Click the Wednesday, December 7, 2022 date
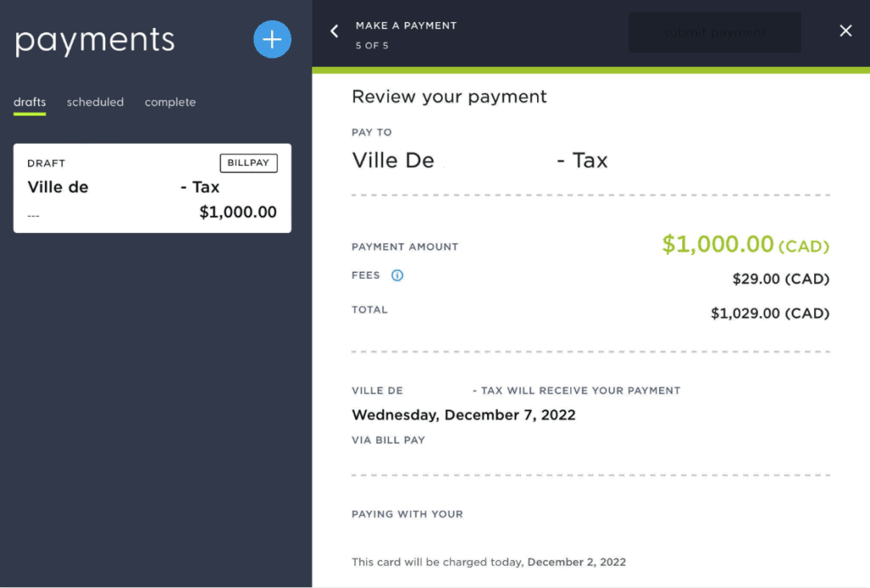870x588 pixels. pyautogui.click(x=464, y=416)
